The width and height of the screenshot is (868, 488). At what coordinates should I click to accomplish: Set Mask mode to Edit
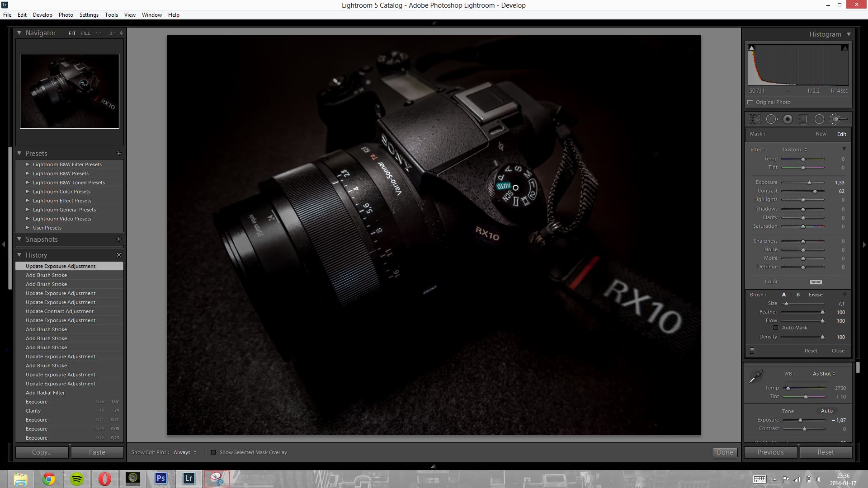841,134
